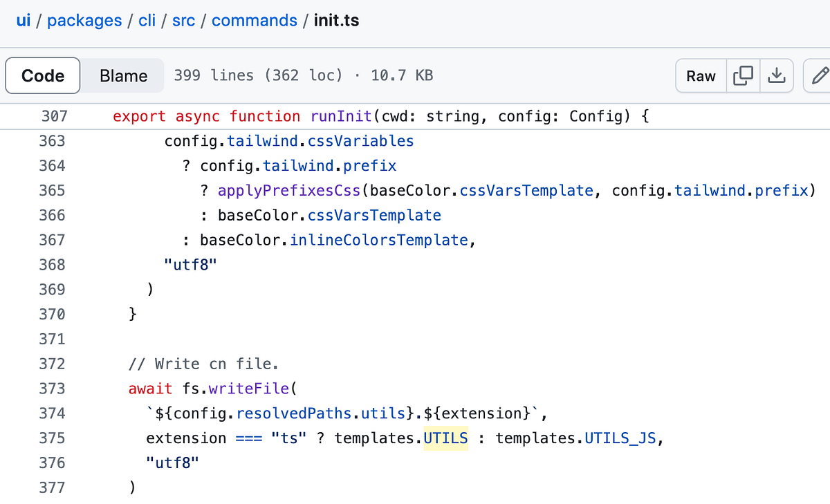
Task: Copy raw file contents using the copy icon
Action: click(x=743, y=76)
